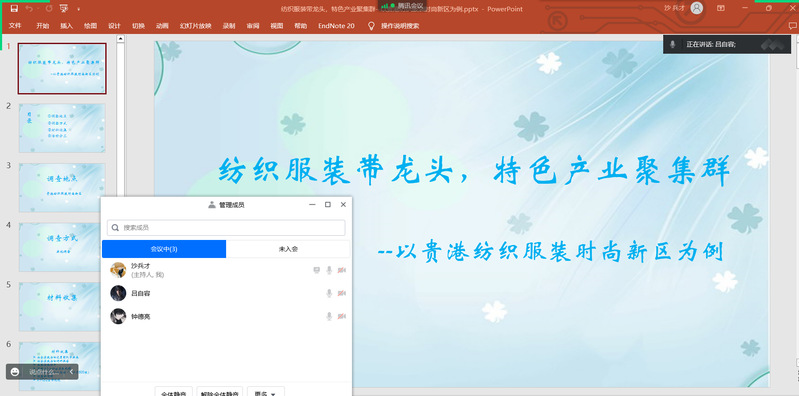Select the 动画 ribbon tab
The image size is (799, 396).
point(163,25)
